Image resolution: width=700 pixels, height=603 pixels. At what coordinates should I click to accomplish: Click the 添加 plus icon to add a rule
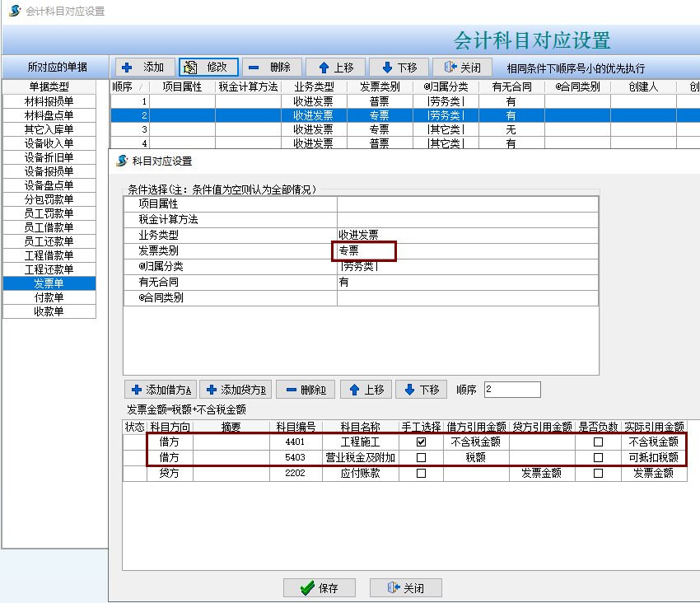point(125,68)
